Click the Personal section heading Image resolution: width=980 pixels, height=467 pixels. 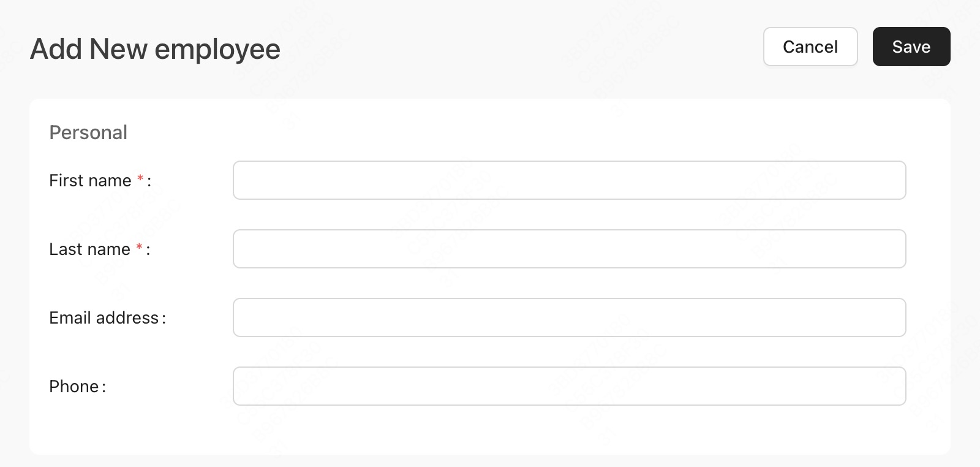(88, 132)
